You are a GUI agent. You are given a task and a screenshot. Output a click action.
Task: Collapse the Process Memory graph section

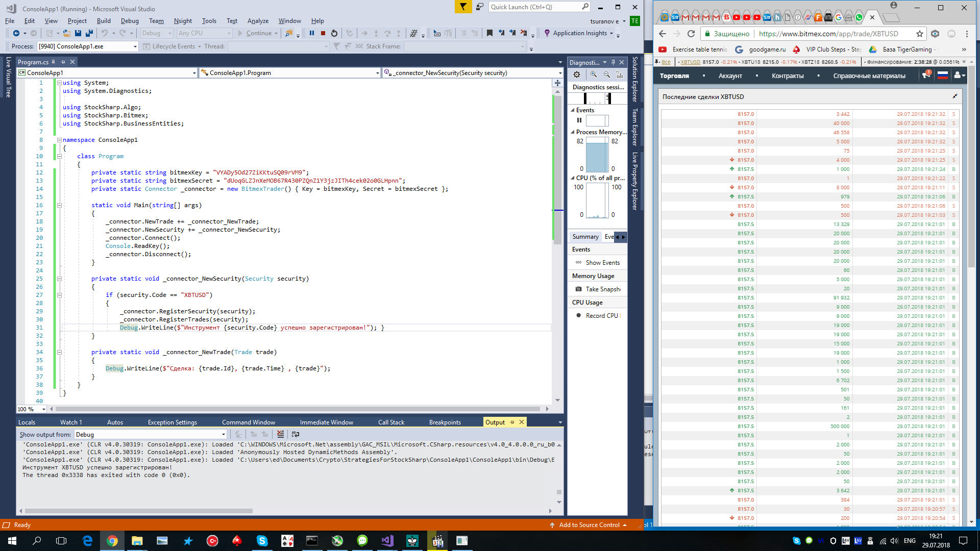click(573, 132)
